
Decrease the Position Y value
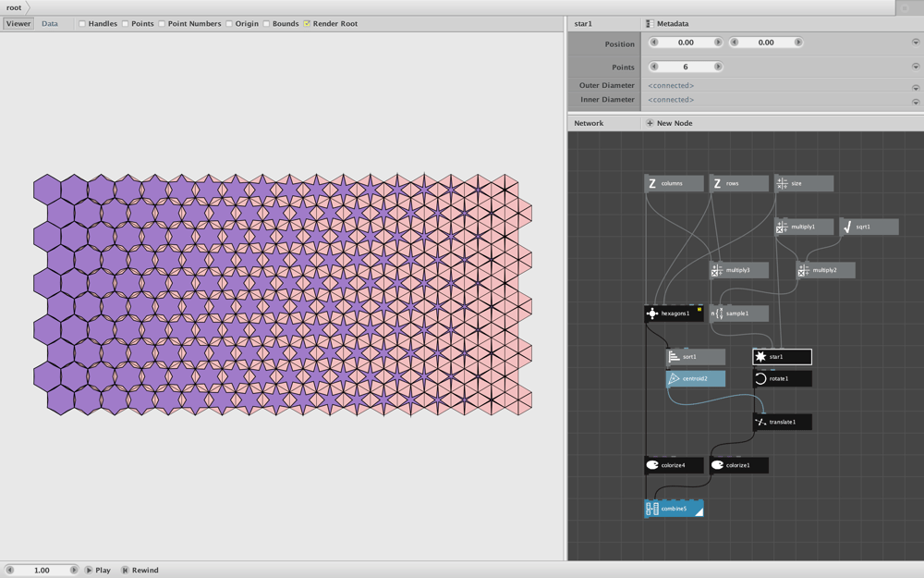click(x=734, y=43)
